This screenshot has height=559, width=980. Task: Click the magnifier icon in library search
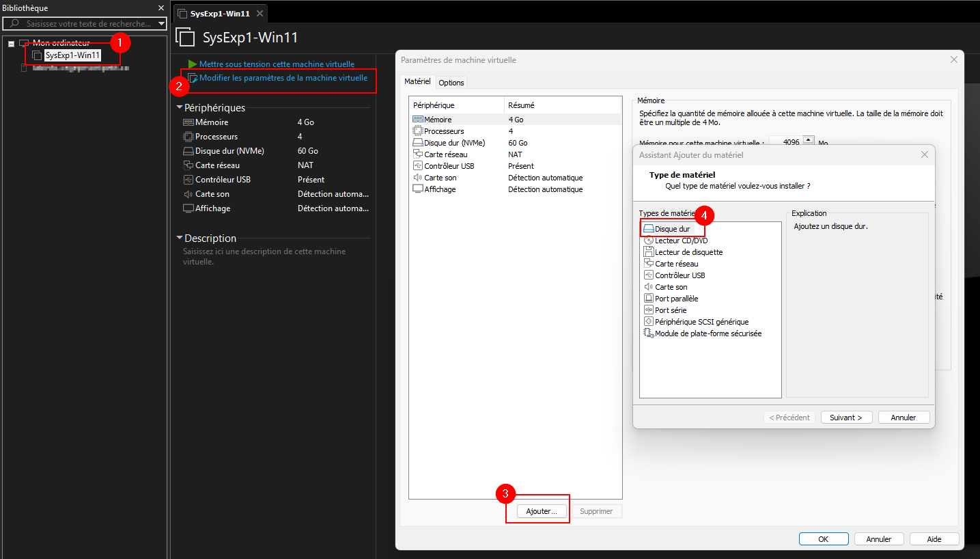14,23
